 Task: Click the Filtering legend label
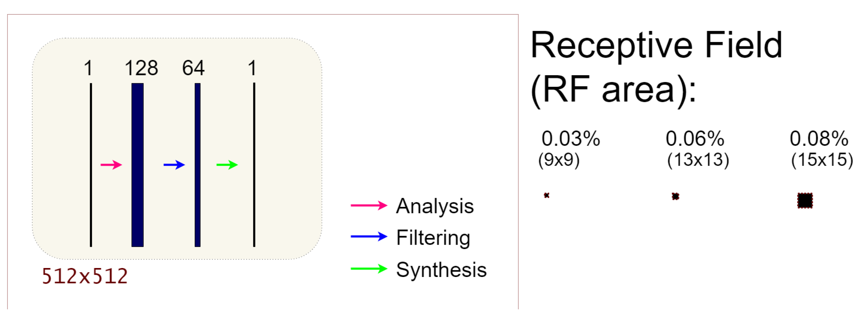pos(433,238)
